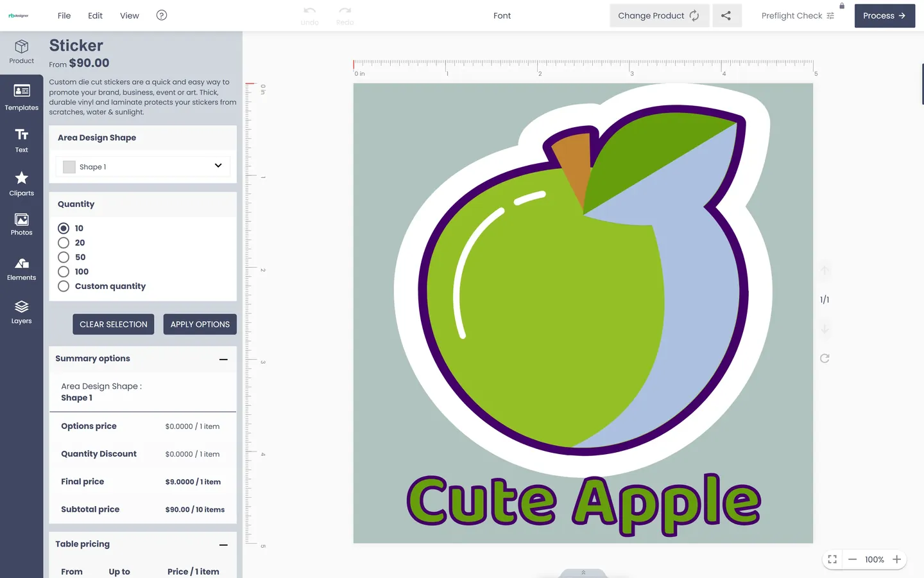The image size is (924, 578).
Task: Click the APPLY OPTIONS button
Action: (200, 324)
